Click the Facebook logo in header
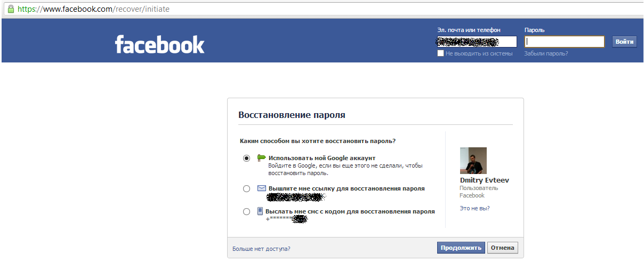The image size is (644, 261). coord(159,44)
